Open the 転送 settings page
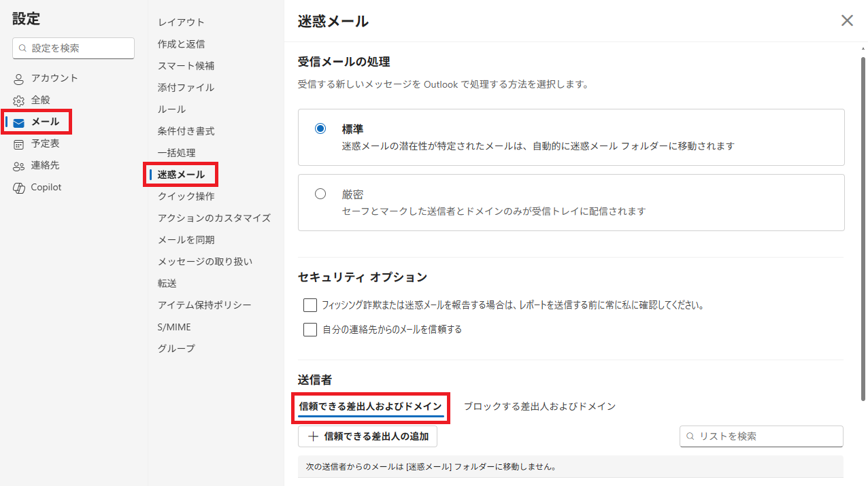The width and height of the screenshot is (868, 486). point(167,283)
